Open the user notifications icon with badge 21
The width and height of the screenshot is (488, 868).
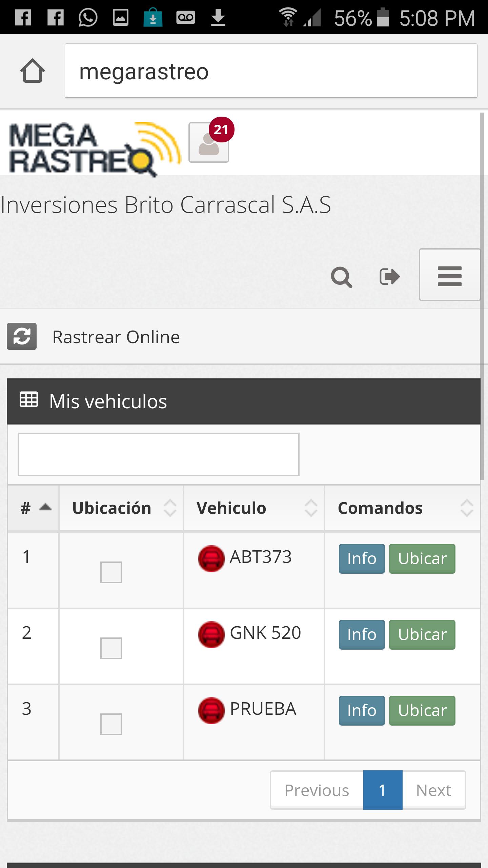209,143
